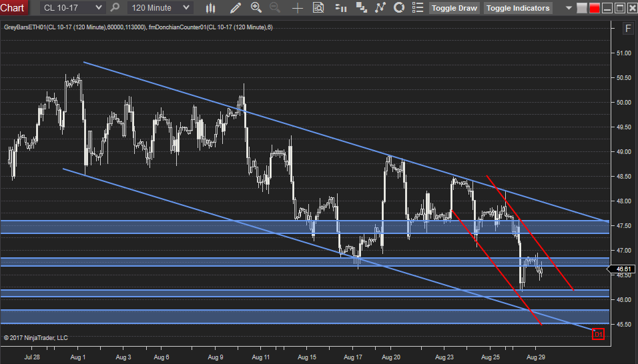Click the 49.00 price axis label
The image size is (638, 364).
click(x=624, y=152)
